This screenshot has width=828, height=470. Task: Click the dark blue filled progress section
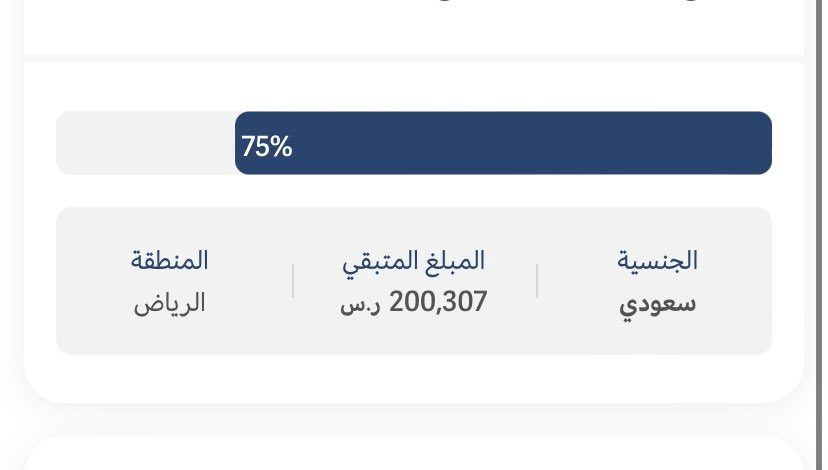tap(503, 143)
